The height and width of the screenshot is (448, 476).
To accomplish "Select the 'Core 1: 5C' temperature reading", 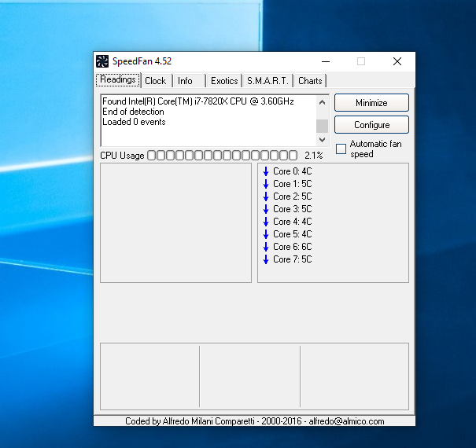I will tap(293, 184).
